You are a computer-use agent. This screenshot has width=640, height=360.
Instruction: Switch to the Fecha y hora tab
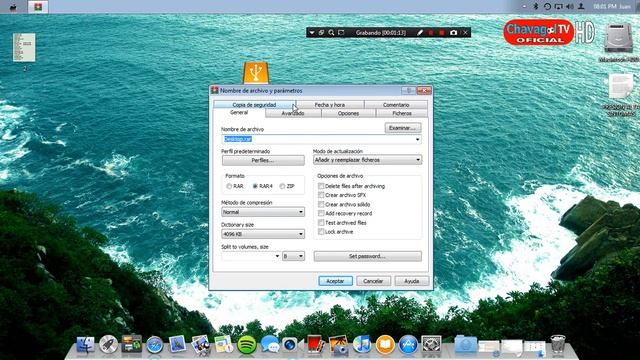tap(330, 105)
